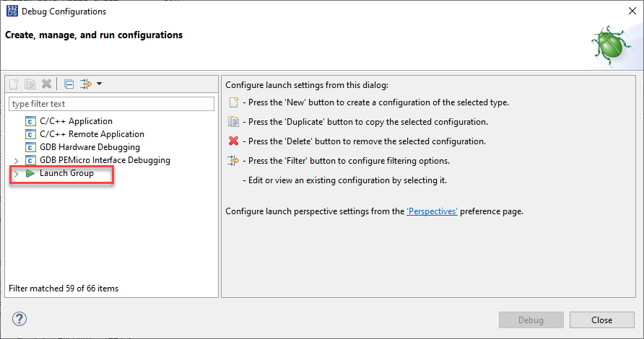The height and width of the screenshot is (339, 644).
Task: Click the Debug button
Action: 531,320
